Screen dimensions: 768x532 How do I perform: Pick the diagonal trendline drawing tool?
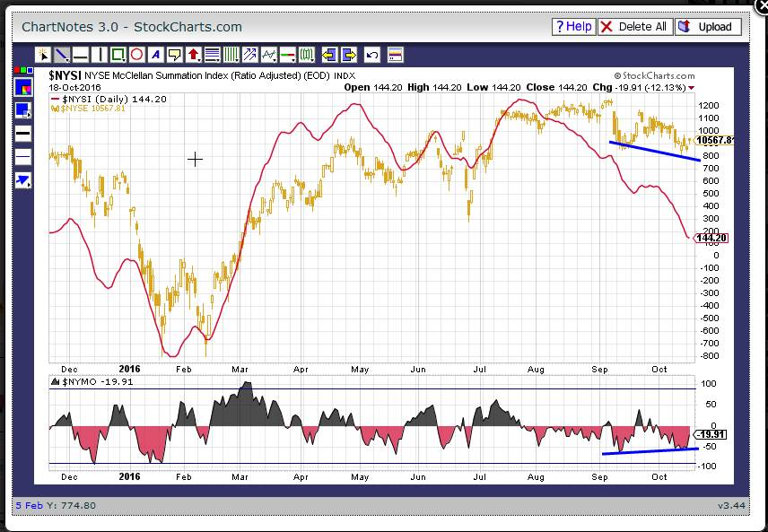(x=62, y=54)
